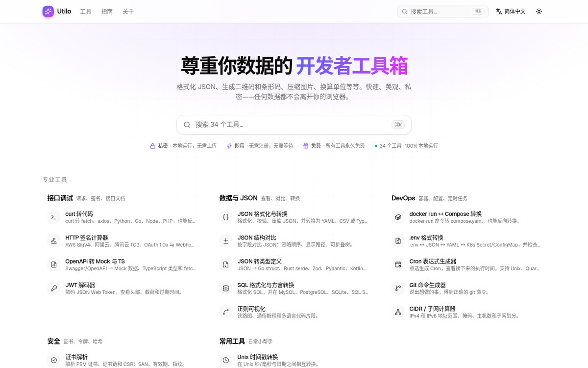
Task: Open the 证书解析 title
Action: [76, 357]
